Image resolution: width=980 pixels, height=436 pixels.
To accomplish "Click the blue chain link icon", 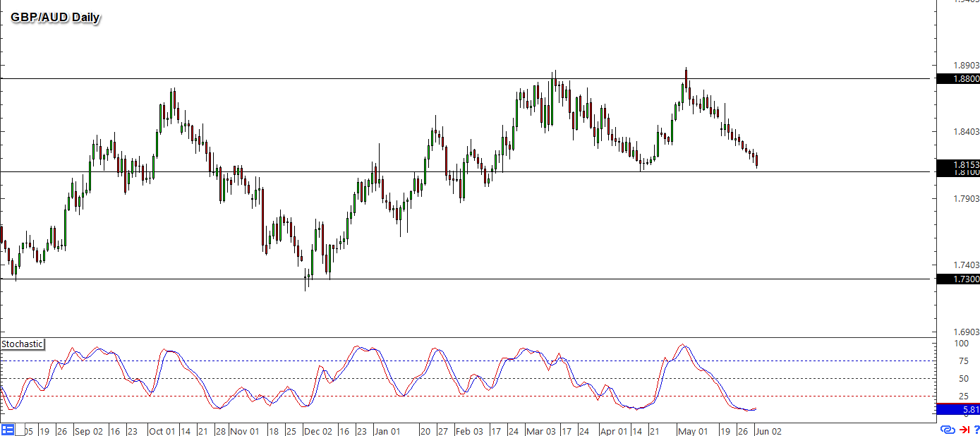I will (x=947, y=430).
